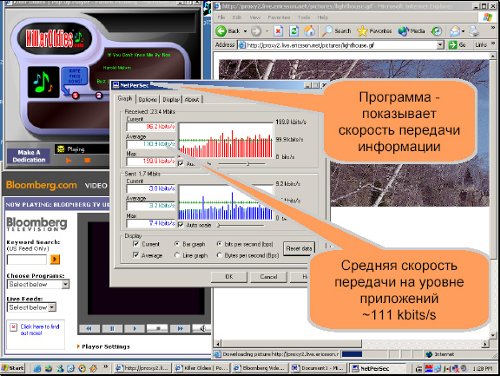This screenshot has height=376, width=500.
Task: Open the Favorites star icon
Action: coord(362,31)
